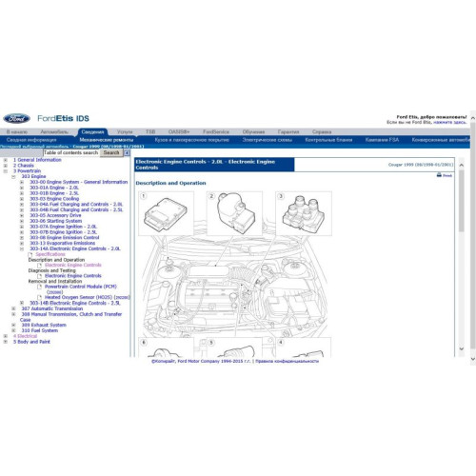Open the В начало tab
This screenshot has width=476, height=476.
17,131
